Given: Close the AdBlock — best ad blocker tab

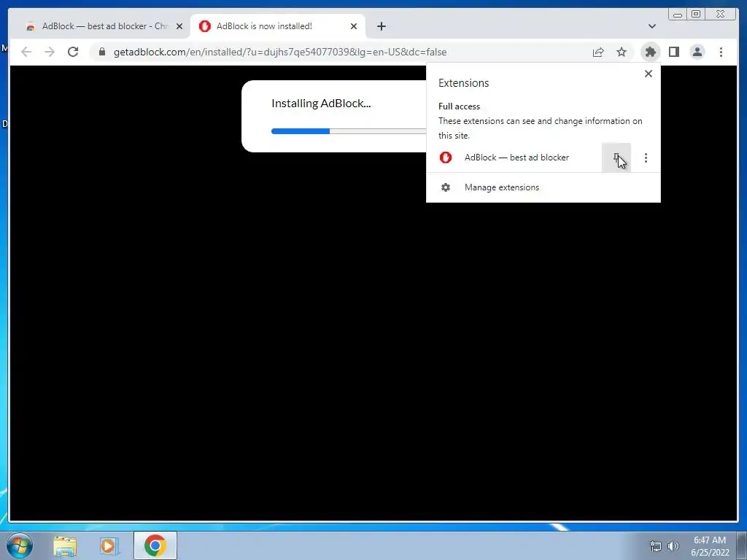Looking at the screenshot, I should [x=179, y=26].
